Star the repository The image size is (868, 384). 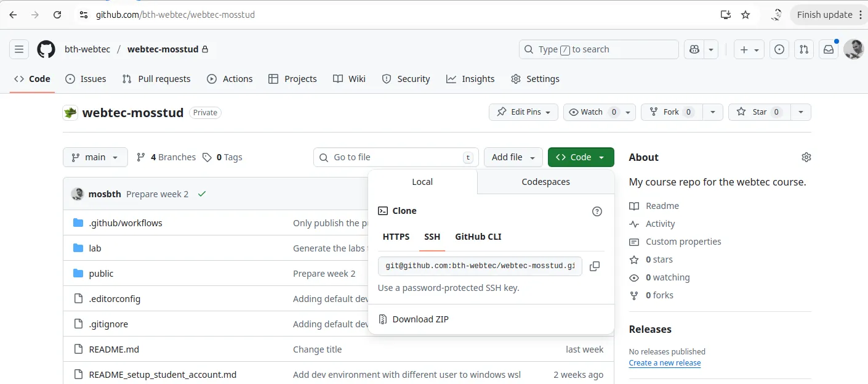pyautogui.click(x=760, y=112)
